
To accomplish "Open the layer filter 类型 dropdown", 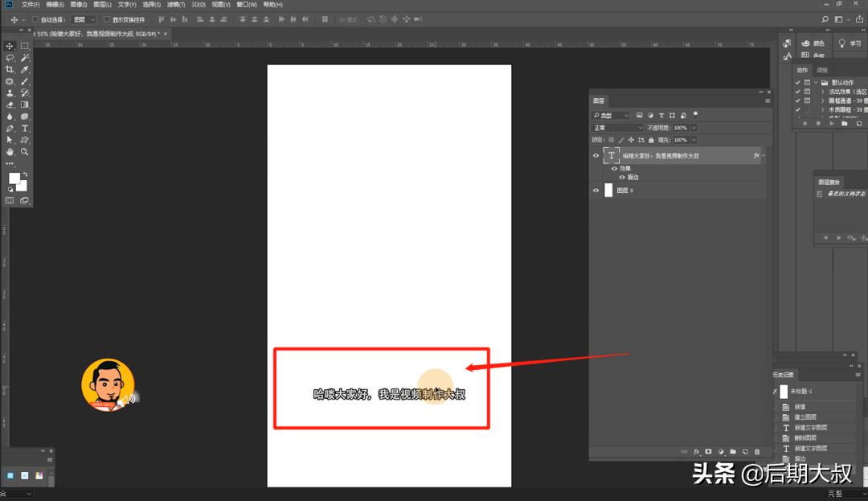I will (612, 116).
